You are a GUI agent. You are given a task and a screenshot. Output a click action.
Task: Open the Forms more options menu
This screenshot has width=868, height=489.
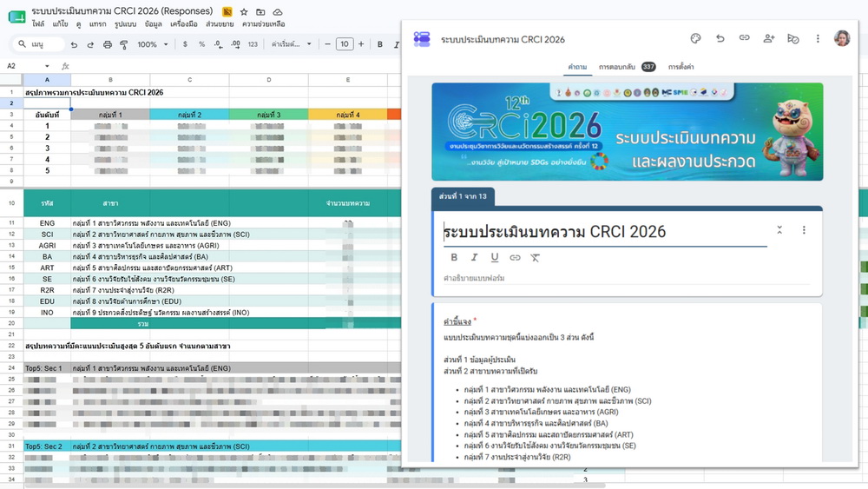click(818, 39)
